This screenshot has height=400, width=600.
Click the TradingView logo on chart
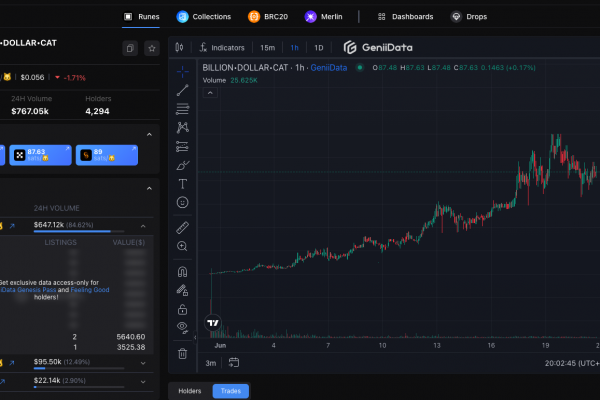tap(213, 323)
